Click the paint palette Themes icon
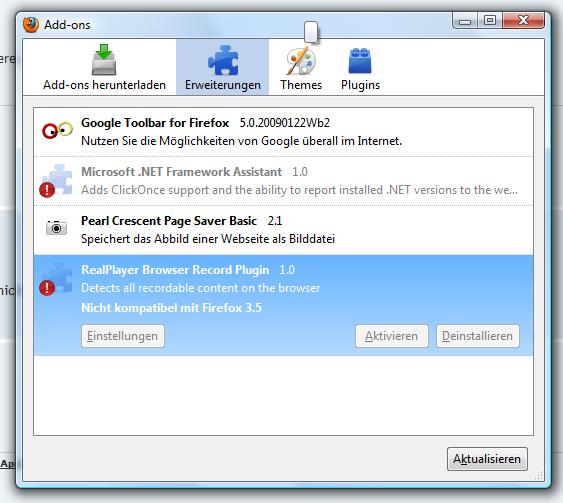The height and width of the screenshot is (503, 563). point(301,61)
